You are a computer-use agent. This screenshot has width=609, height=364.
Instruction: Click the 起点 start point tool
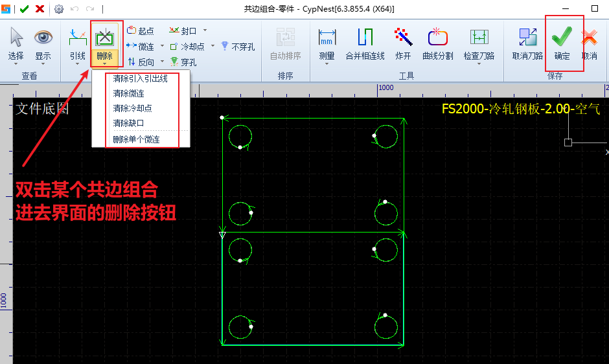[141, 30]
